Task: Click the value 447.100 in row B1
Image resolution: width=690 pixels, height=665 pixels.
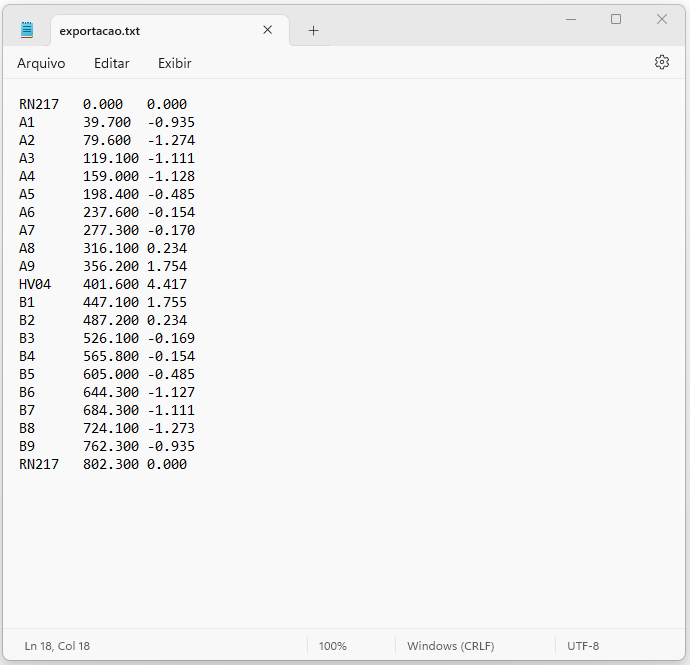Action: click(x=111, y=302)
